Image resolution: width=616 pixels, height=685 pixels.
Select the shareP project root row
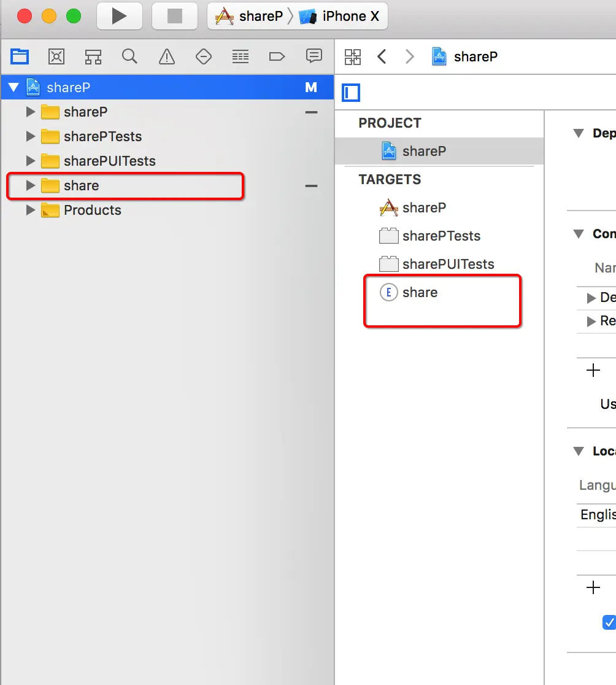pos(167,87)
